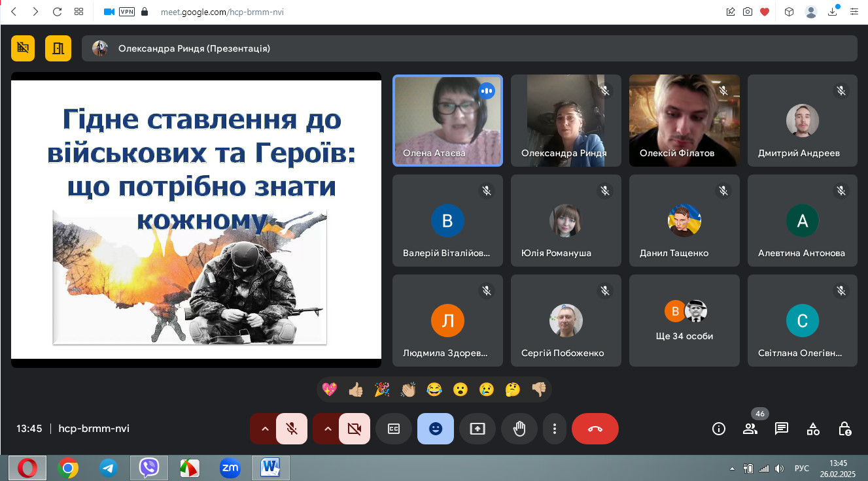Toggle the muted microphone button
The image size is (868, 481).
[292, 429]
